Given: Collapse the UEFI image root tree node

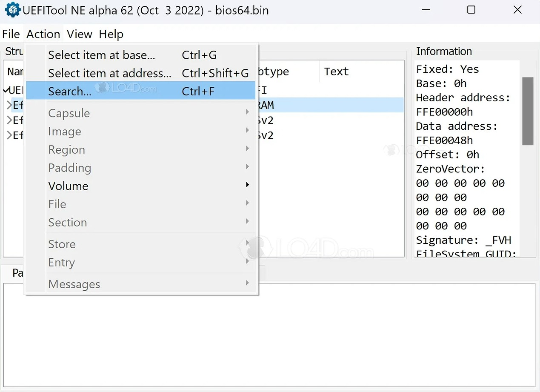Looking at the screenshot, I should click(x=6, y=90).
